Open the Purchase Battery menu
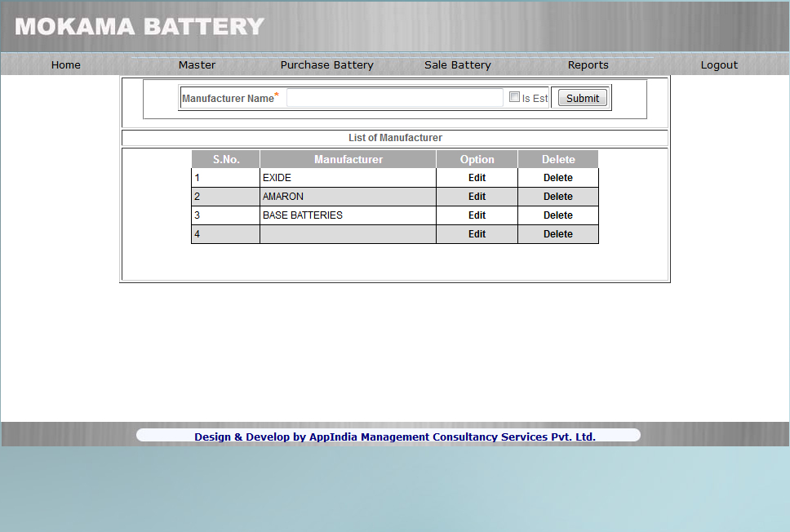 click(x=327, y=65)
